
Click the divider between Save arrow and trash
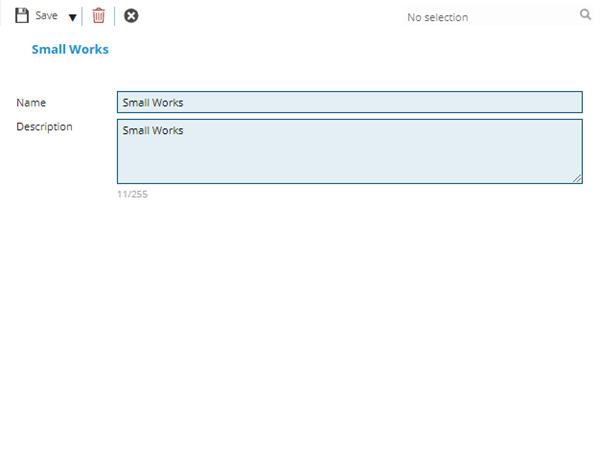pyautogui.click(x=83, y=16)
